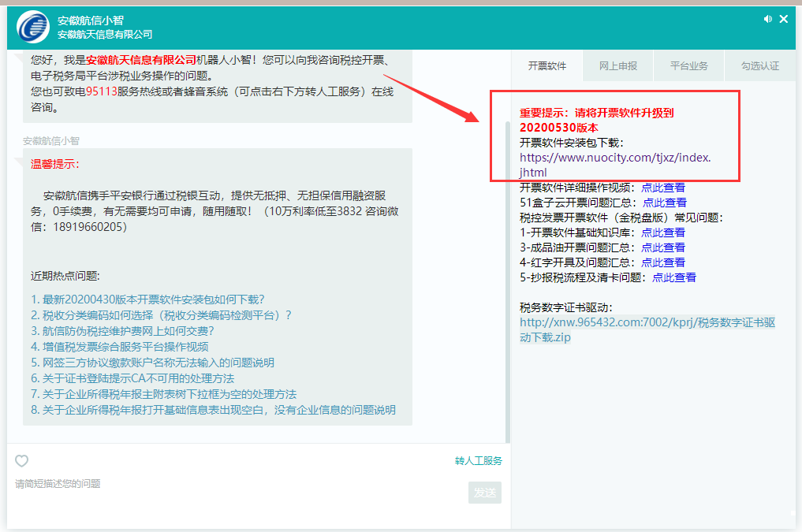Select the 勾选认证 tab

tap(760, 66)
